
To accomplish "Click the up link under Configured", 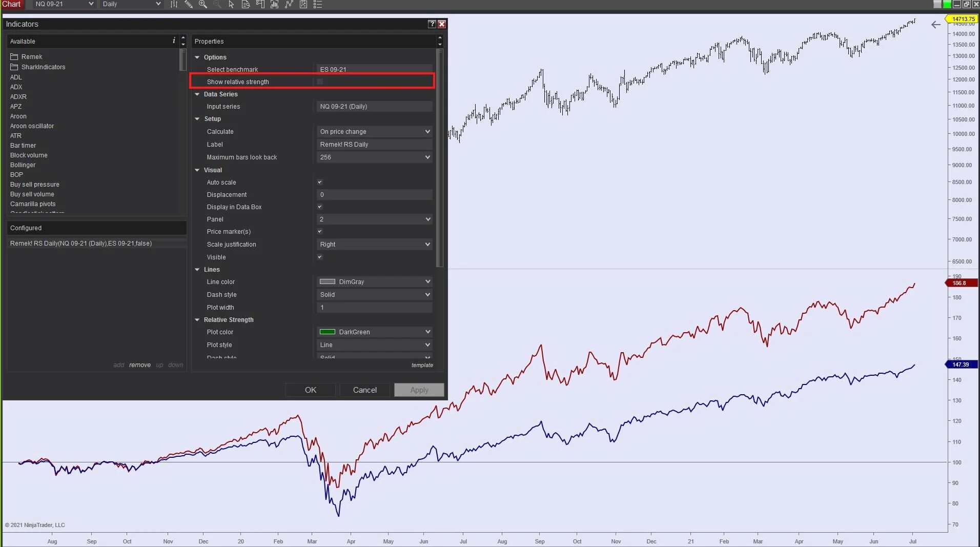I will (x=159, y=365).
